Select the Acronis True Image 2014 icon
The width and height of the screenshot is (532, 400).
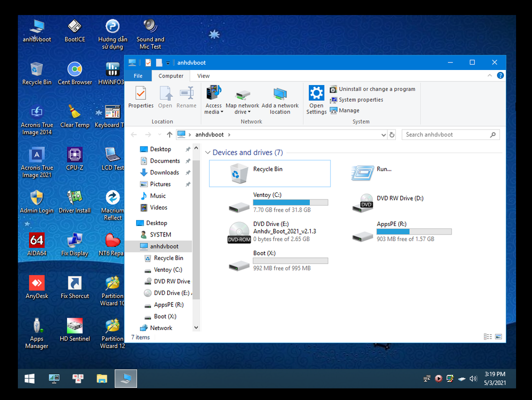tap(37, 120)
